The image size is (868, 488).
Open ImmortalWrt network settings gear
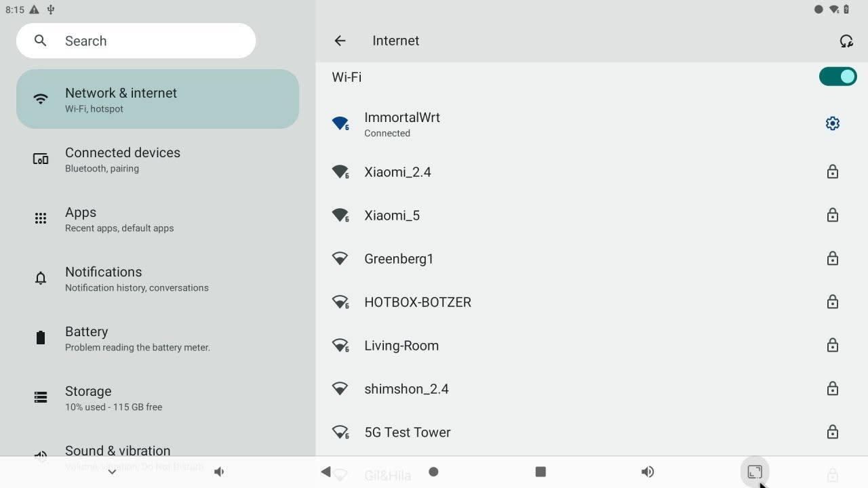[832, 123]
